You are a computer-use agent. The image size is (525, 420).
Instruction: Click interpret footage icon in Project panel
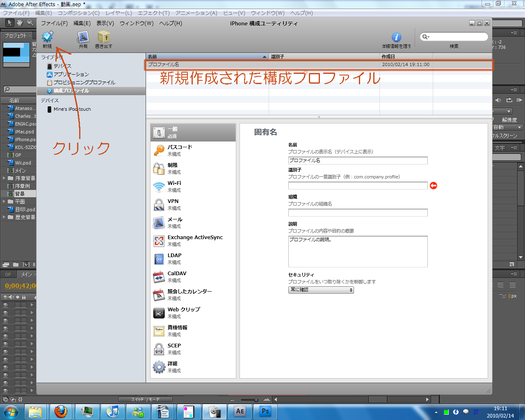6,265
